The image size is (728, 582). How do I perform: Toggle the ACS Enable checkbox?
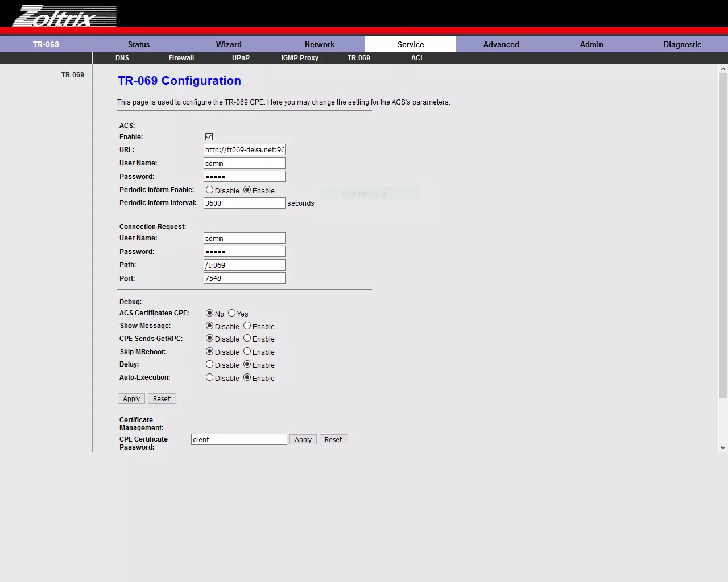point(209,137)
